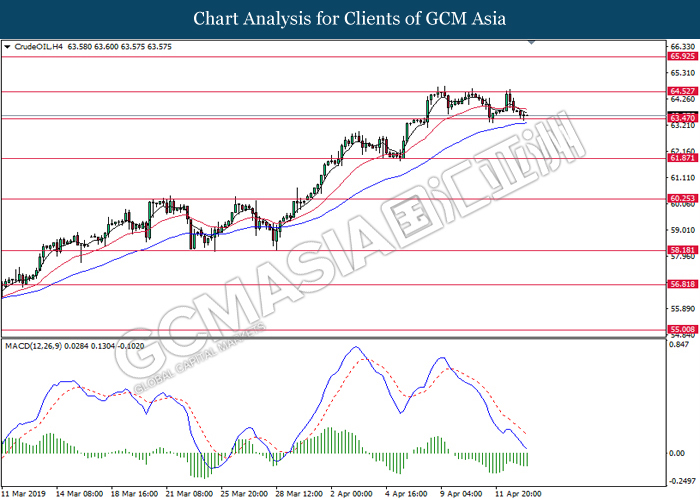Click the CrudeOIL.H4 symbol label

point(39,47)
